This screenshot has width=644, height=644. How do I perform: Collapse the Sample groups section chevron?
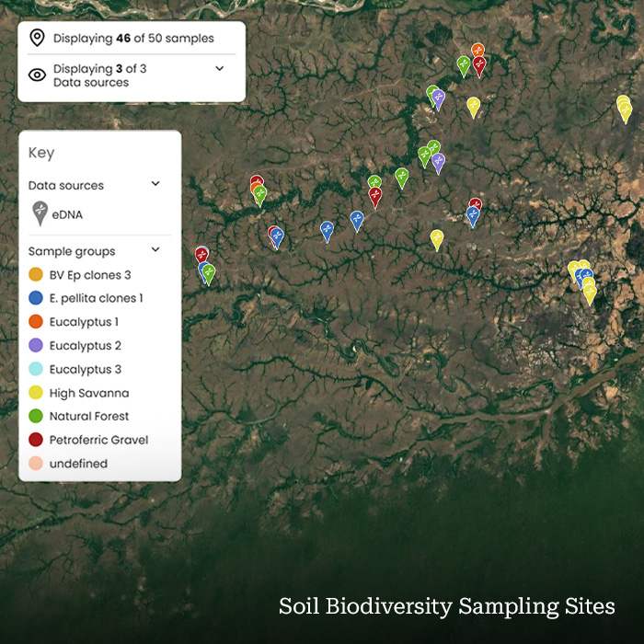tap(155, 249)
